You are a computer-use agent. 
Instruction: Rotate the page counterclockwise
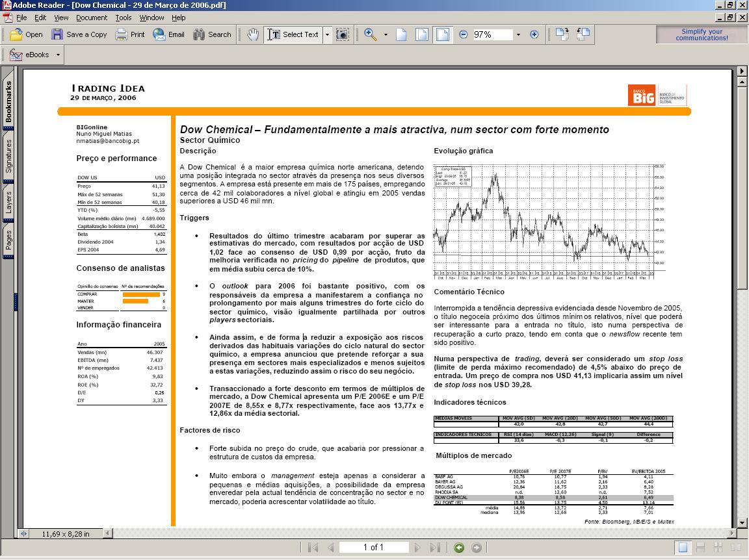[x=583, y=34]
